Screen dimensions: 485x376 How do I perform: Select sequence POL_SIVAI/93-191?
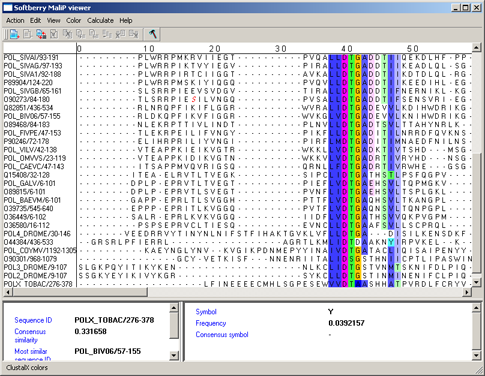point(31,57)
